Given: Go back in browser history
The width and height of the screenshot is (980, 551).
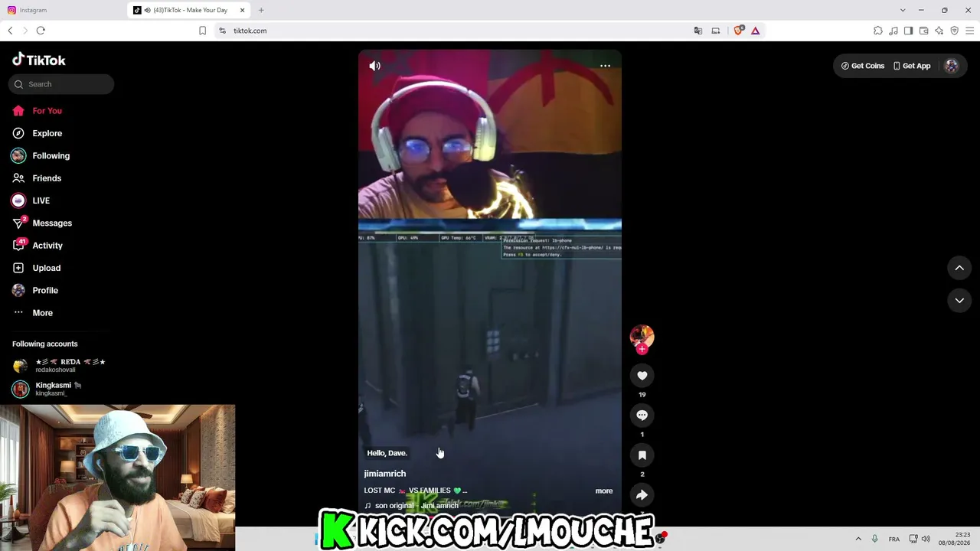Looking at the screenshot, I should (10, 31).
